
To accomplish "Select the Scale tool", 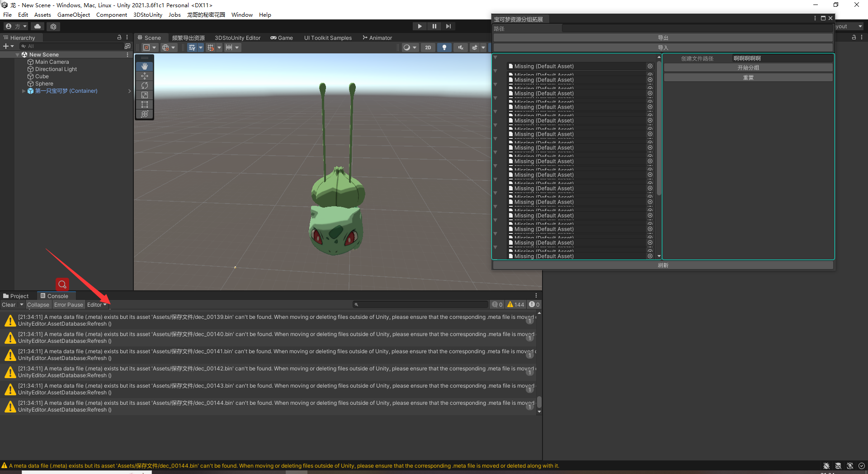I will coord(145,95).
